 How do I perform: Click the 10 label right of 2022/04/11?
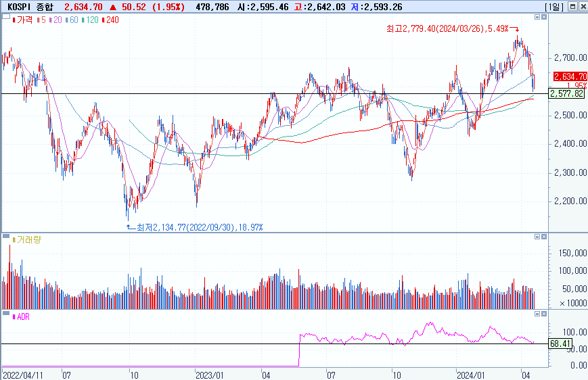tap(134, 375)
